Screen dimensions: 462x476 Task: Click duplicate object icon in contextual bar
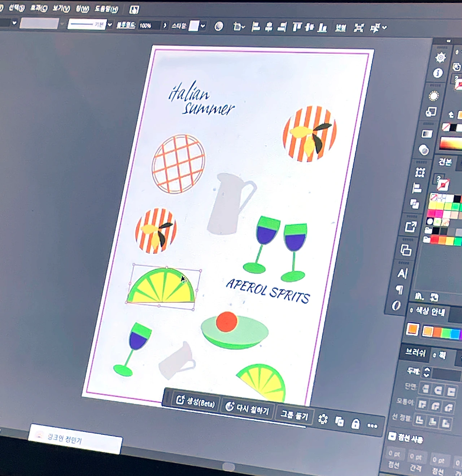[339, 421]
